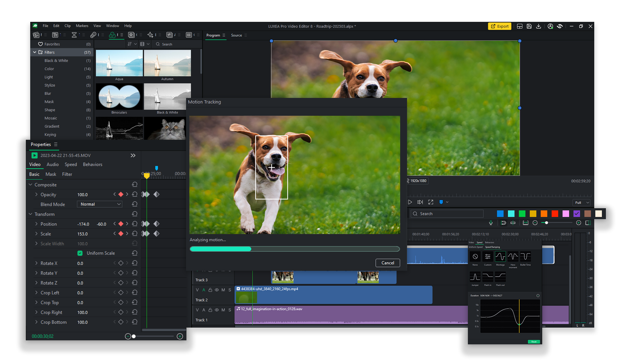Reset Opacity with its reset arrow icon
619x364 pixels.
tap(135, 194)
